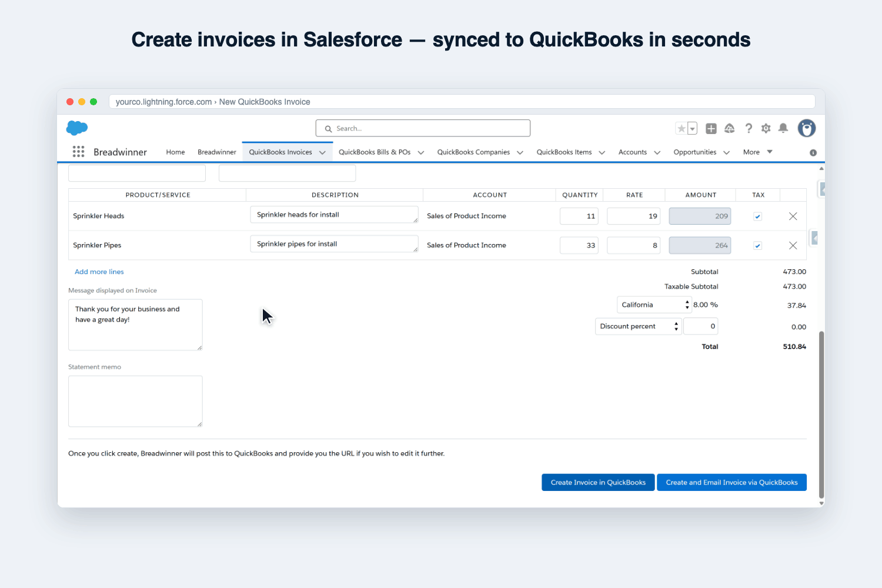
Task: Click the Favorites star icon
Action: pos(681,128)
